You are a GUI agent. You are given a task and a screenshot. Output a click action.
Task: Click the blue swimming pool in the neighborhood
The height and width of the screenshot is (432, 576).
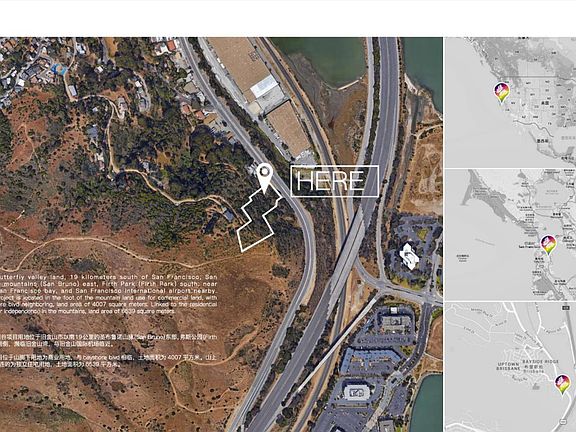(59, 69)
